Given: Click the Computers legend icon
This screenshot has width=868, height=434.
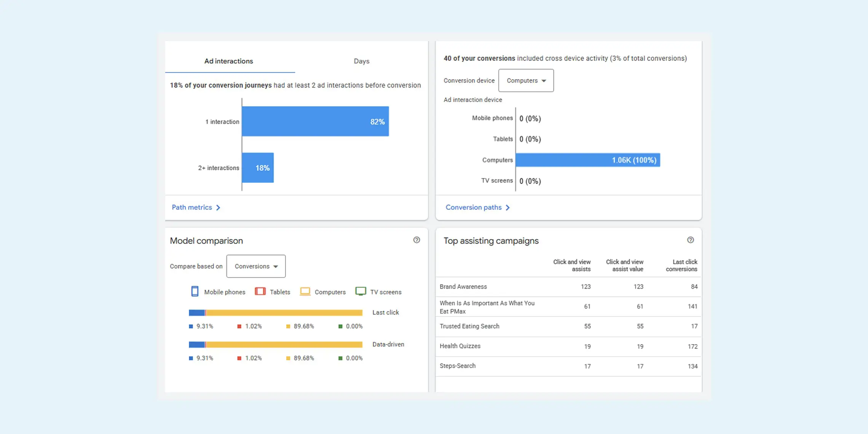Looking at the screenshot, I should 305,292.
